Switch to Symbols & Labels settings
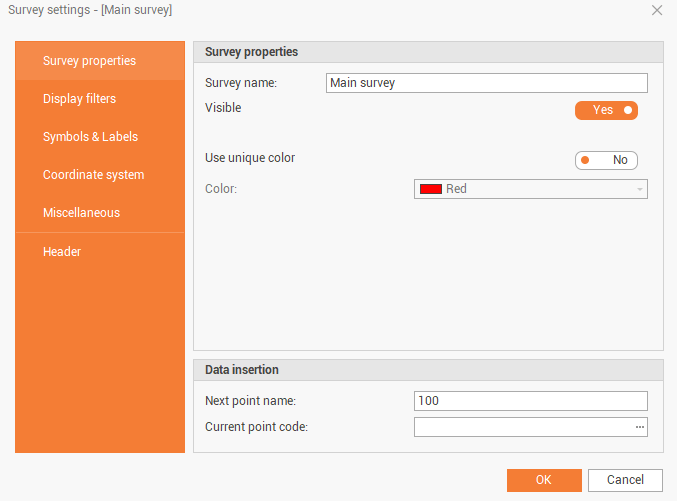 [100, 137]
